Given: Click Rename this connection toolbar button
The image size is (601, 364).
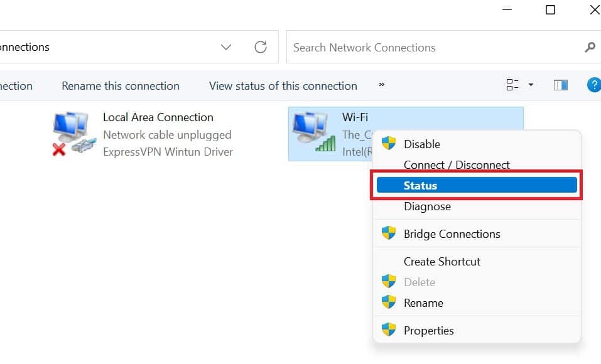Looking at the screenshot, I should pos(121,86).
